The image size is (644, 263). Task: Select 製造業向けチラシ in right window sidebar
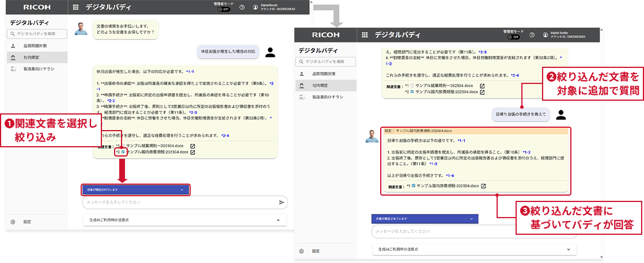tap(328, 97)
